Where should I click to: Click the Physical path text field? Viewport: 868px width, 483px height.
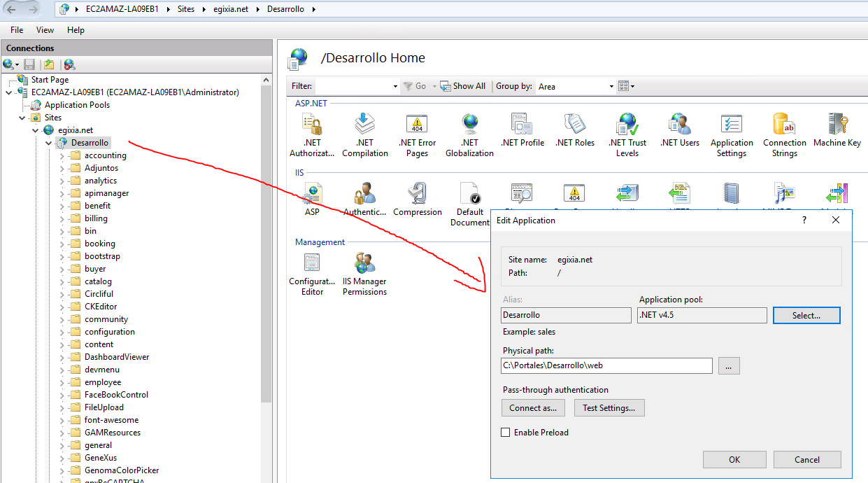tap(606, 365)
